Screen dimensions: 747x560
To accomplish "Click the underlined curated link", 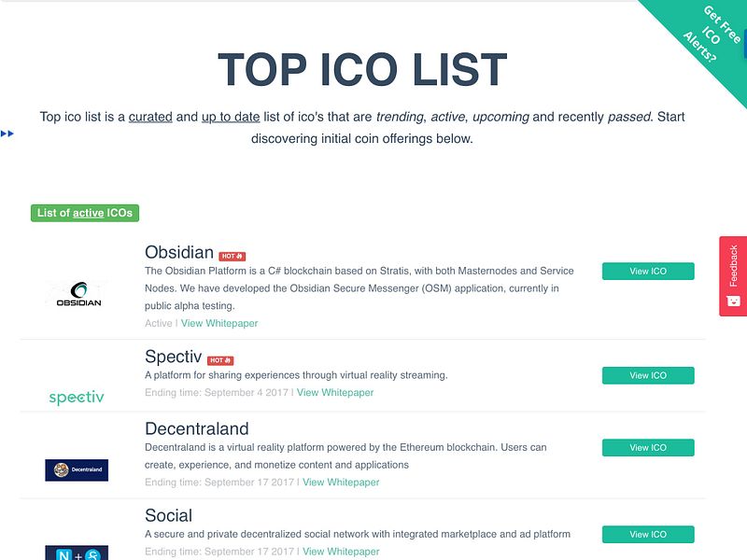I will click(x=149, y=117).
